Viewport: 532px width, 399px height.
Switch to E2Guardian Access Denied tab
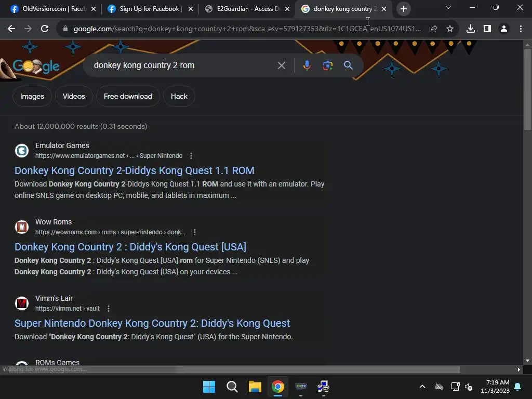(247, 9)
